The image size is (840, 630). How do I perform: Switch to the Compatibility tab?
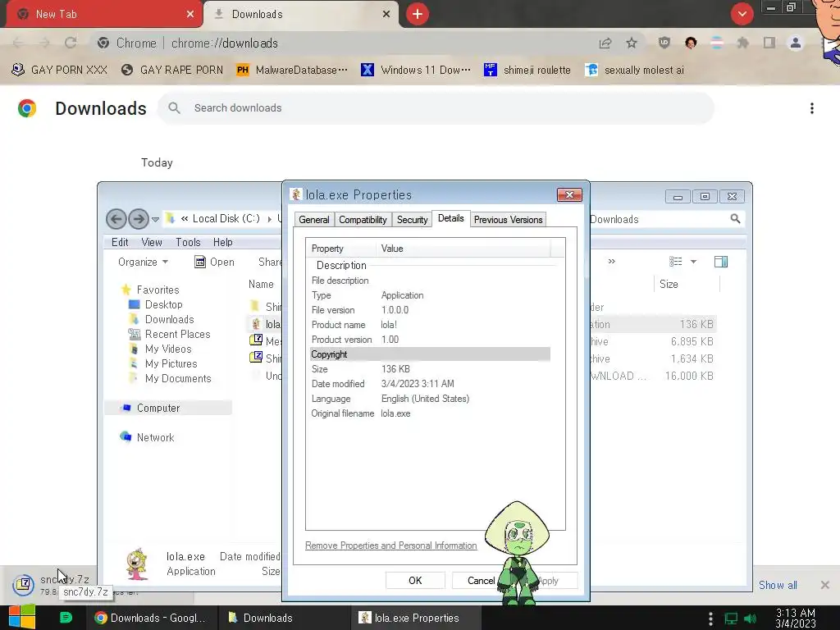[x=363, y=220]
